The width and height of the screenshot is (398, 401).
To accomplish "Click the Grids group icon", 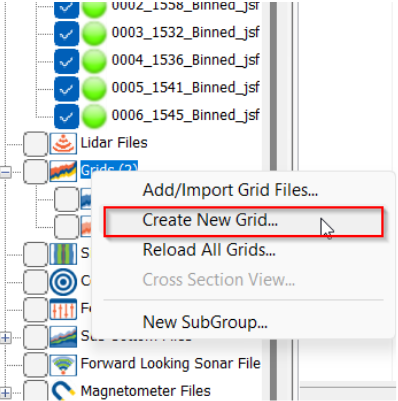I will point(63,171).
